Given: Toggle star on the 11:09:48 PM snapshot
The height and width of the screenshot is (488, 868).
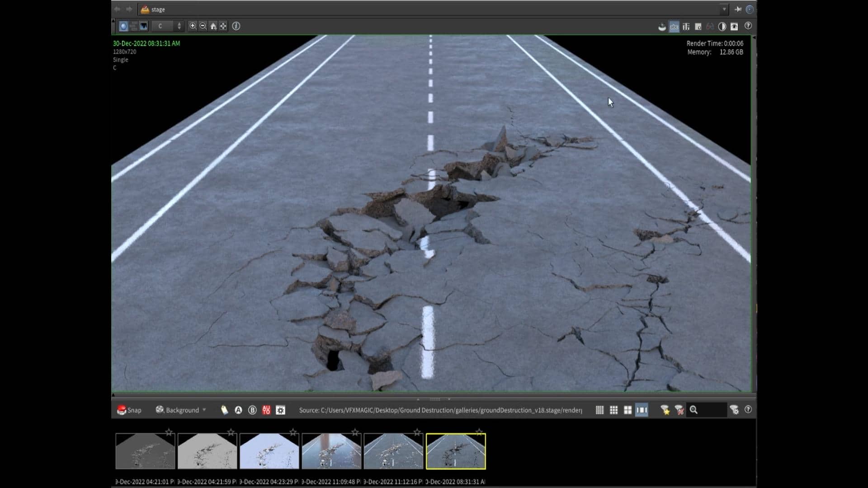Looking at the screenshot, I should tap(355, 432).
